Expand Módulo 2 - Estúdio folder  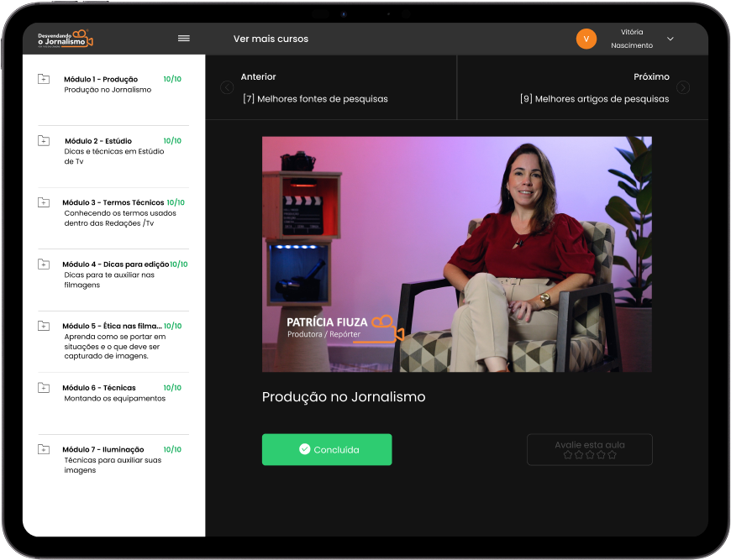(44, 141)
